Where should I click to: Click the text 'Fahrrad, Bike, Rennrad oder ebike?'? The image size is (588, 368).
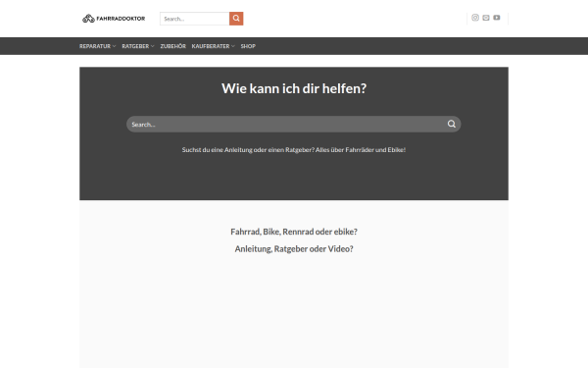click(294, 232)
